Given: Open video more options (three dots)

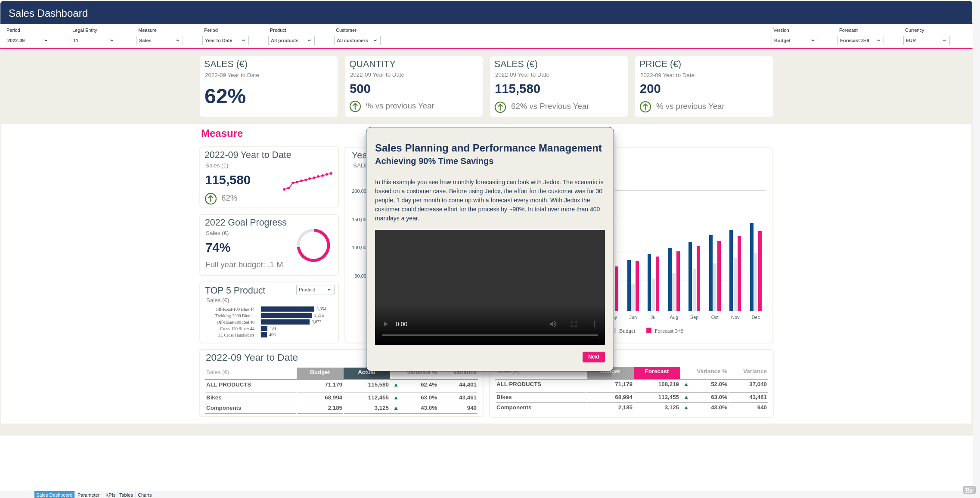Looking at the screenshot, I should click(x=595, y=324).
